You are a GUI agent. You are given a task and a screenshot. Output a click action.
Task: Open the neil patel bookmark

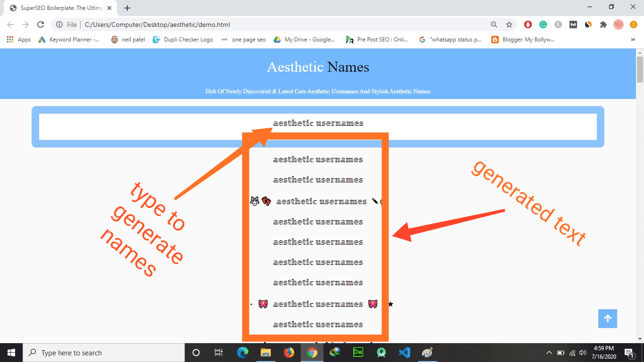(x=128, y=40)
